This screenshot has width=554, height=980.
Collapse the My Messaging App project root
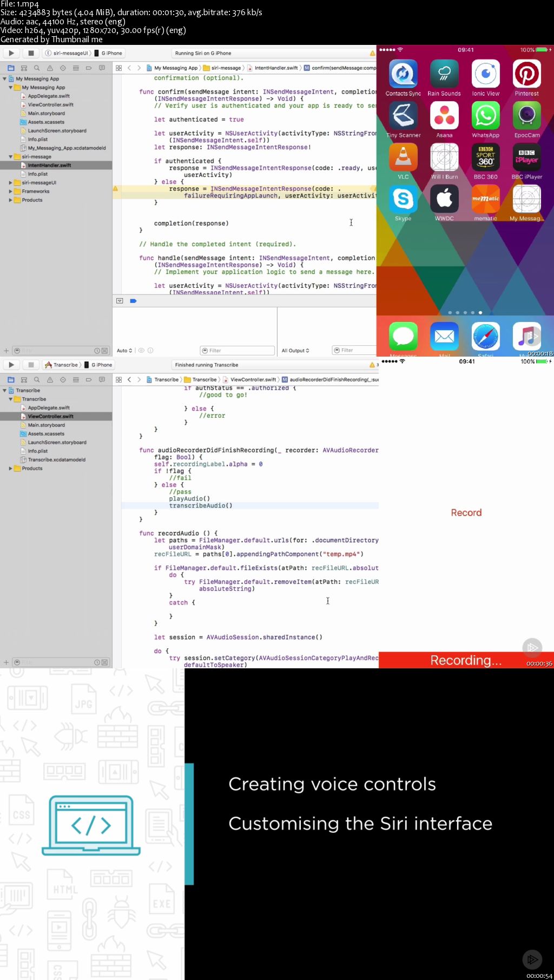click(5, 79)
